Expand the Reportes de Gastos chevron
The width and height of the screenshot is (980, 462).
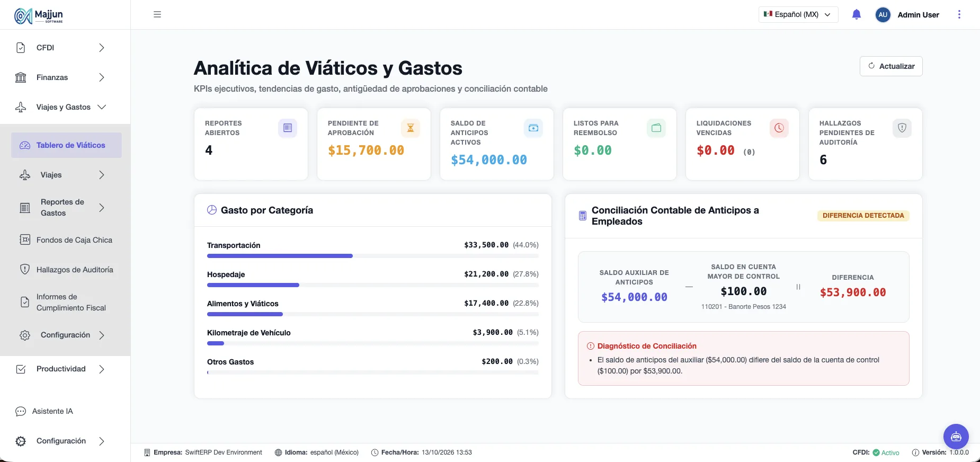click(x=102, y=208)
